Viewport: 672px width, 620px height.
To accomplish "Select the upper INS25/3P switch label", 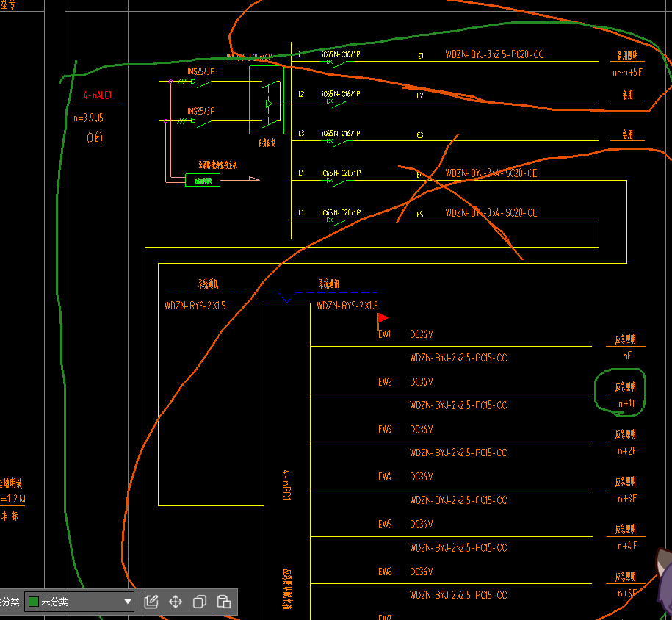I will pos(201,71).
